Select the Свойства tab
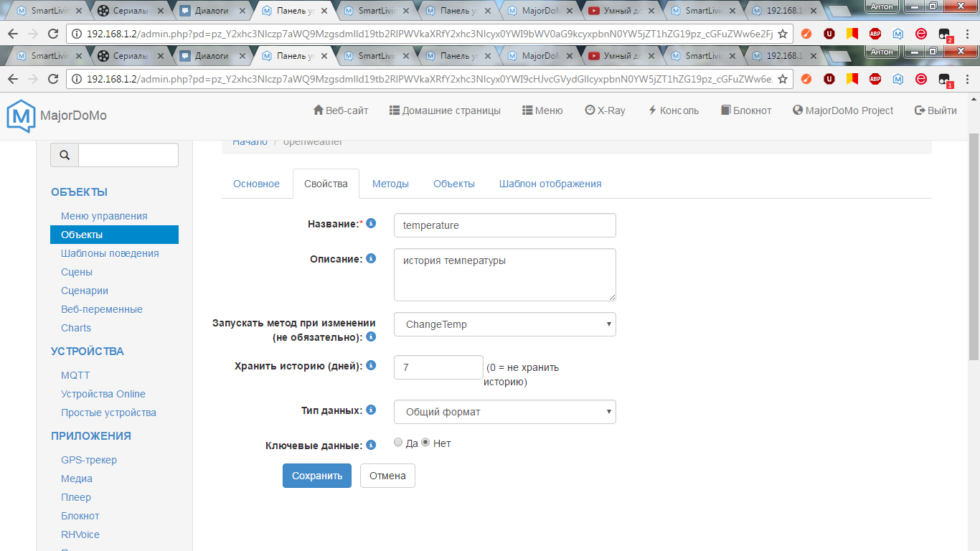Viewport: 980px width, 551px height. tap(326, 184)
